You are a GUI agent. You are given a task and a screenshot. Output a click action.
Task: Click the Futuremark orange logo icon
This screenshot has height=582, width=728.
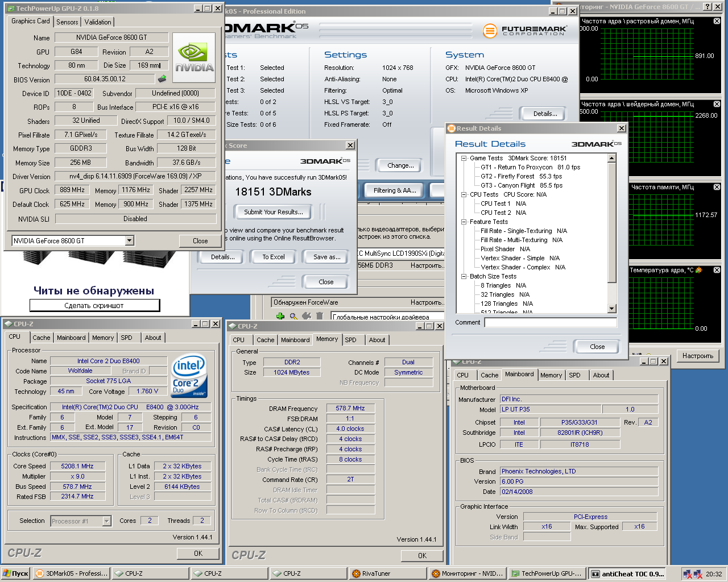click(x=490, y=31)
